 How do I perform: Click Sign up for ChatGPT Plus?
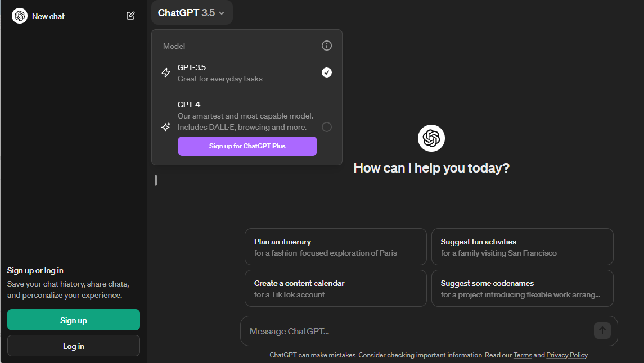click(x=247, y=146)
